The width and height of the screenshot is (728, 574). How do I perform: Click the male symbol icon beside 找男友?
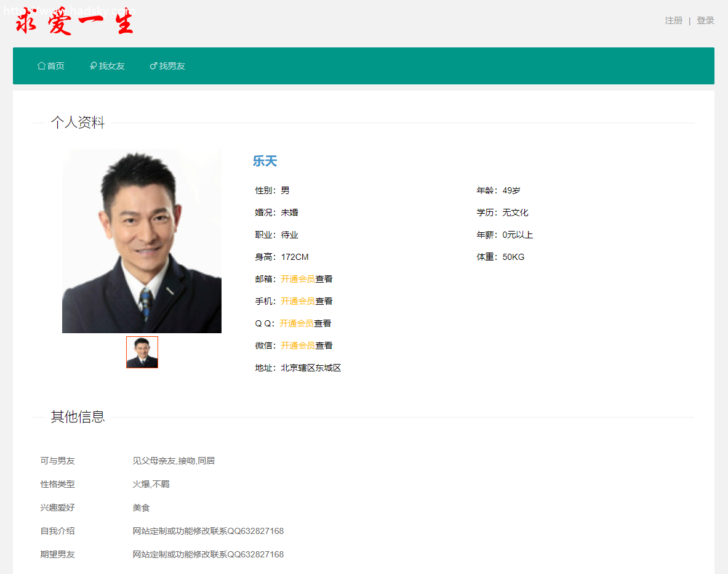(x=153, y=66)
